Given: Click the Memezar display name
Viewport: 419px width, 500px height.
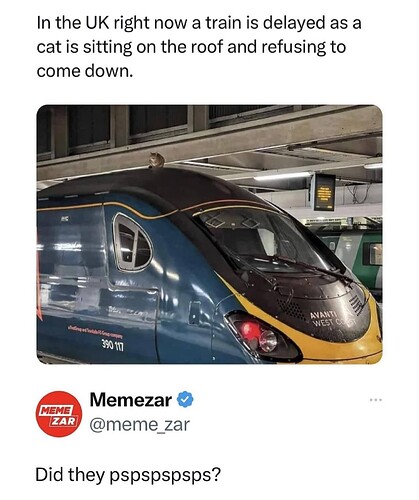Looking at the screenshot, I should [x=131, y=400].
